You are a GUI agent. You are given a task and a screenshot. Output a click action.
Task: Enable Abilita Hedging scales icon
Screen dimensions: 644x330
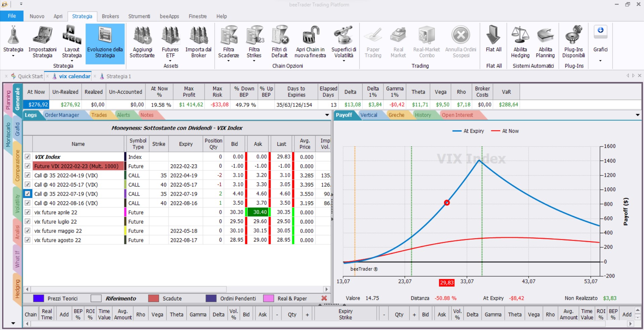(x=520, y=35)
